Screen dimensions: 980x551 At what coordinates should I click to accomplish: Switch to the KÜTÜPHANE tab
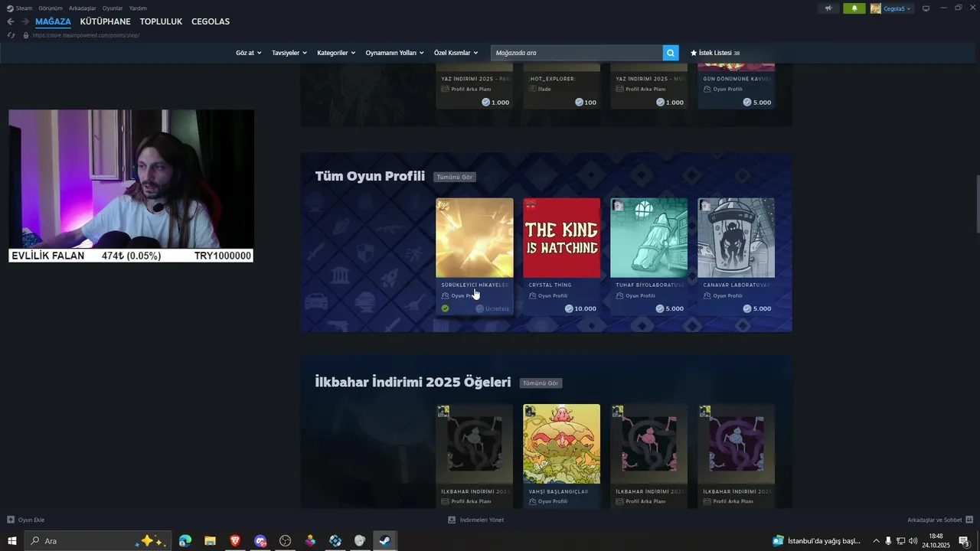(105, 21)
